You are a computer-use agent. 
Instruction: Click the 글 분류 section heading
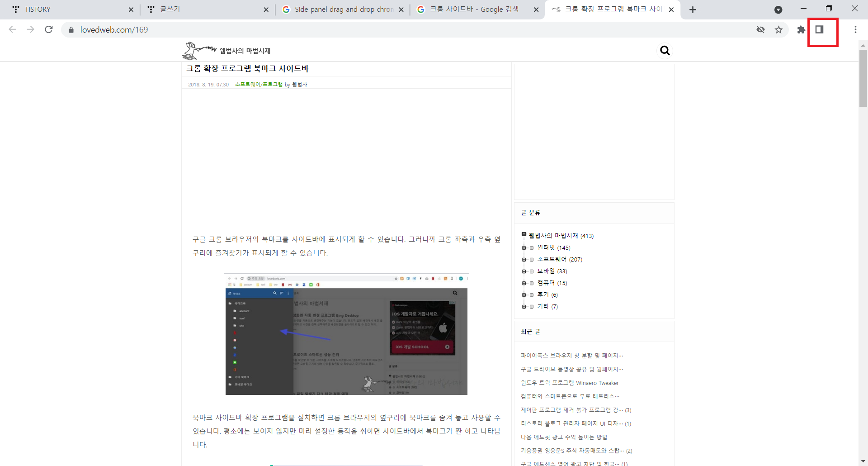pos(530,213)
